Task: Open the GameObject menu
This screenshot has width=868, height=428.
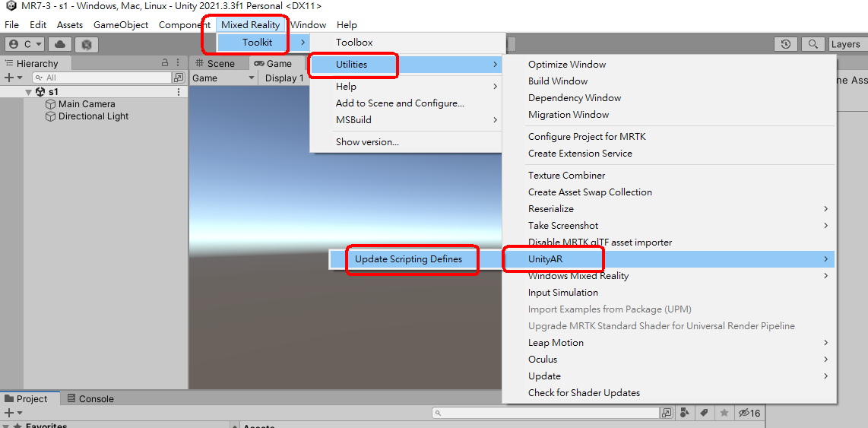Action: [x=121, y=25]
